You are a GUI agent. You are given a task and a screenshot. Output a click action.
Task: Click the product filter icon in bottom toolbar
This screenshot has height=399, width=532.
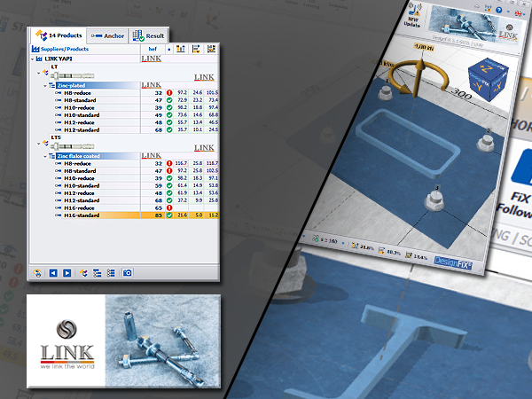83,273
